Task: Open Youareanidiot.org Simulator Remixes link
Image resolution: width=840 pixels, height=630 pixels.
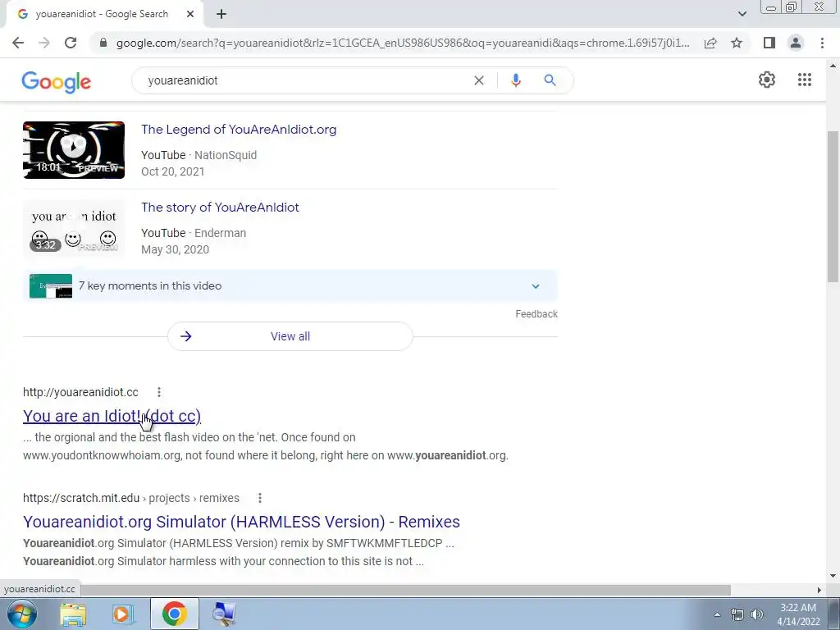Action: click(x=241, y=522)
